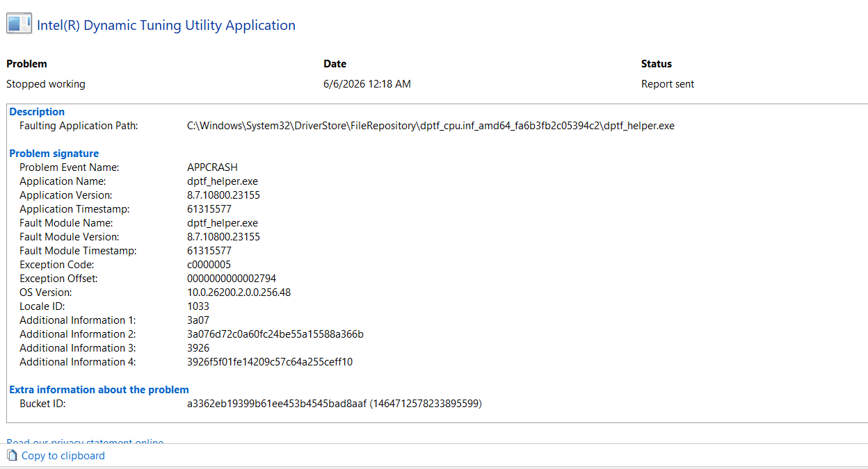Select the hash 3926f5f01fe14209c57c64a255ceff10
Image resolution: width=868 pixels, height=469 pixels.
(270, 362)
